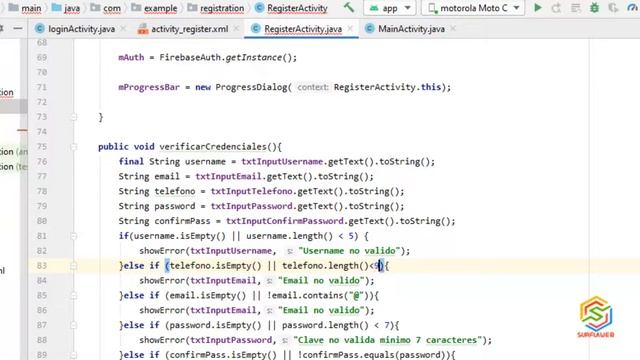
Task: Close the RegisterActivity.java tab
Action: point(350,29)
